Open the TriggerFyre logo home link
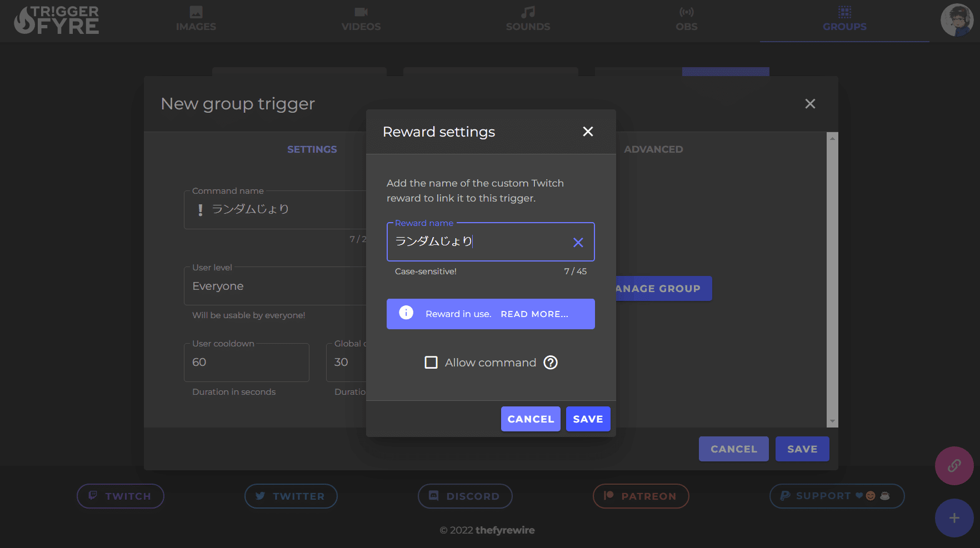 click(57, 21)
